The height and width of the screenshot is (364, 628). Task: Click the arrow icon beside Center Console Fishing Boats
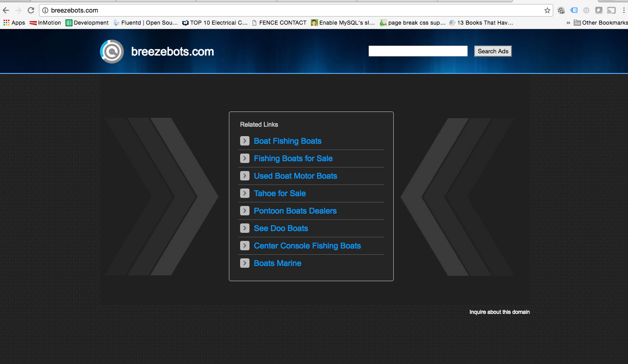click(245, 246)
